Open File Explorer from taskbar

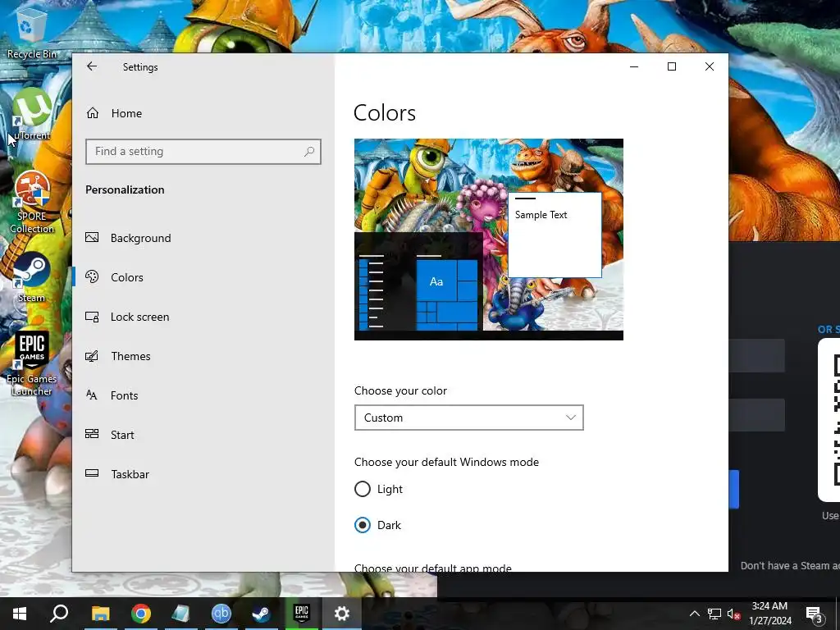[x=100, y=614]
